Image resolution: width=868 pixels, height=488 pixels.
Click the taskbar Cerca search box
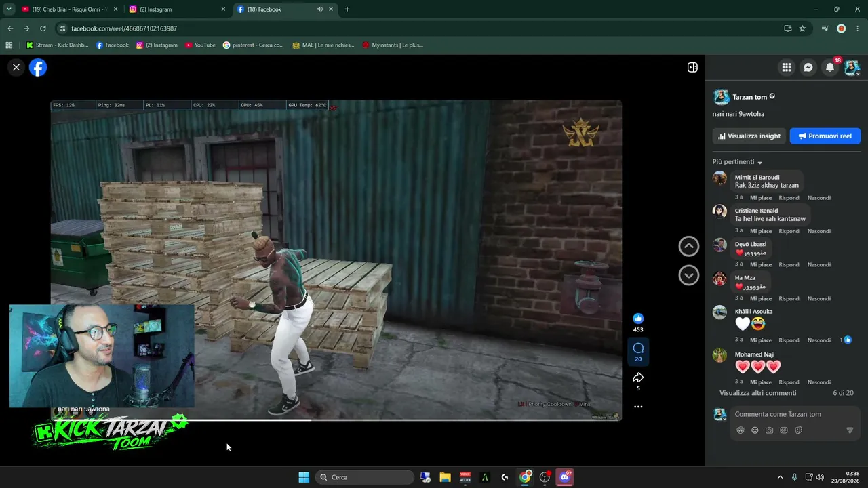click(366, 477)
